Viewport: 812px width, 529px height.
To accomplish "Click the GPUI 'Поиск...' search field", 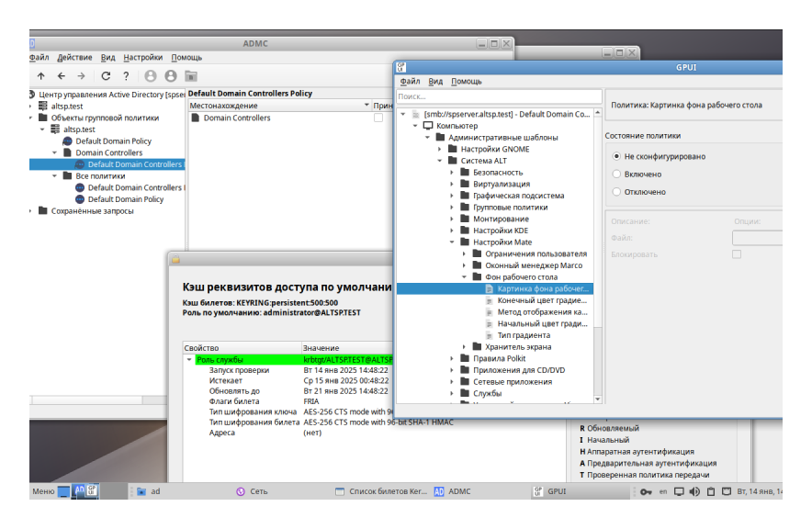I will click(499, 96).
